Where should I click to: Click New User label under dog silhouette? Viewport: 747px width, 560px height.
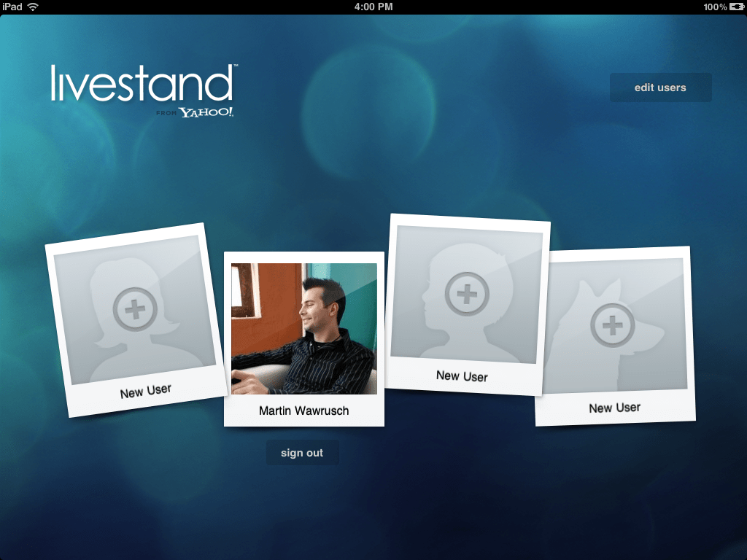click(x=614, y=408)
